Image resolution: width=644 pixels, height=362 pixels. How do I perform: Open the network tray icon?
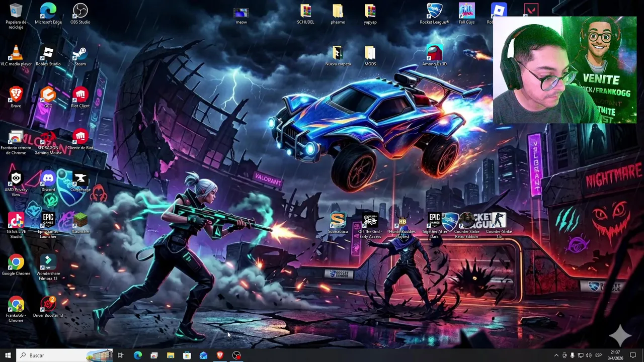[x=580, y=355]
